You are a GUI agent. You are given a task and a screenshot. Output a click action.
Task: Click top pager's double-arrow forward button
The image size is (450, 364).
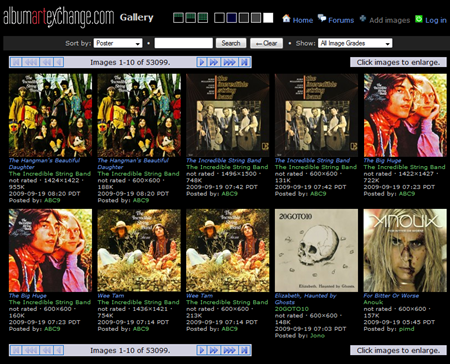pyautogui.click(x=213, y=62)
